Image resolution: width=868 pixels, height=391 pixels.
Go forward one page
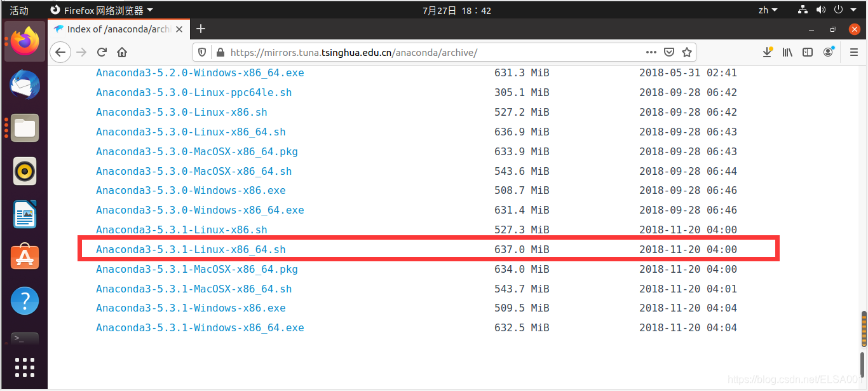point(81,52)
